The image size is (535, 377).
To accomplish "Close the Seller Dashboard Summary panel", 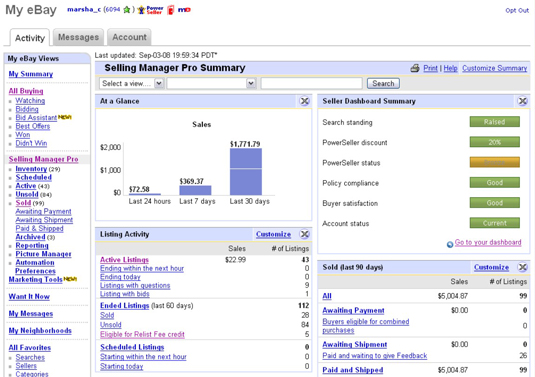I will pyautogui.click(x=522, y=101).
